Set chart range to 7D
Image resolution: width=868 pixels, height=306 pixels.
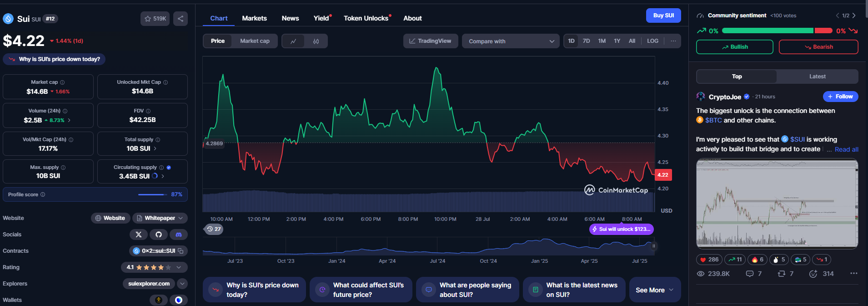click(587, 41)
